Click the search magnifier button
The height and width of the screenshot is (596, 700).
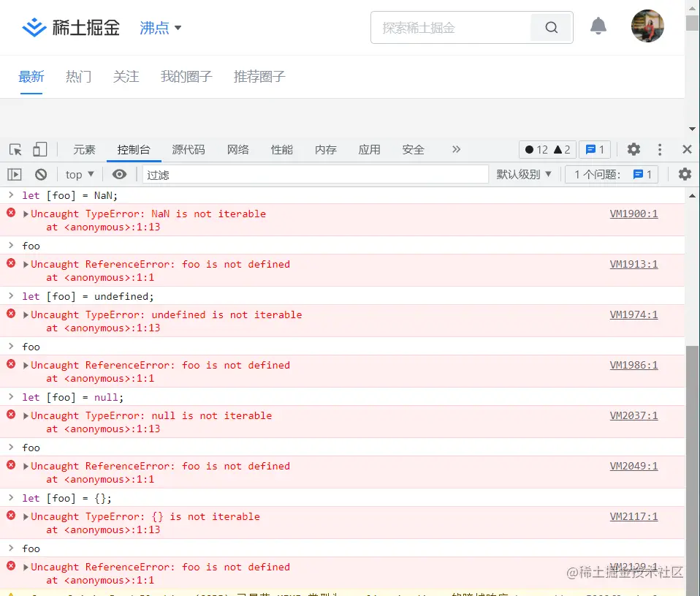tap(552, 28)
